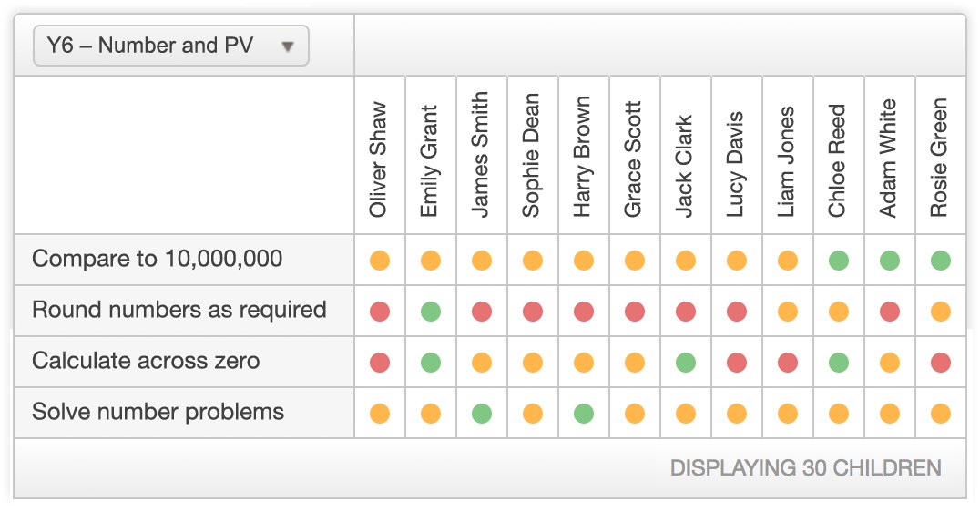980x512 pixels.
Task: Click Adam White's Round numbers red dot
Action: tap(889, 311)
